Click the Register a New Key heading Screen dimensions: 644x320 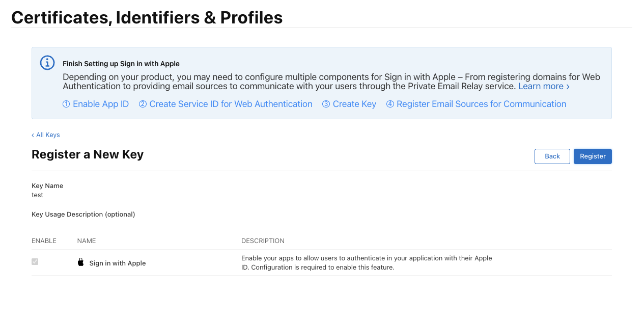pos(88,154)
